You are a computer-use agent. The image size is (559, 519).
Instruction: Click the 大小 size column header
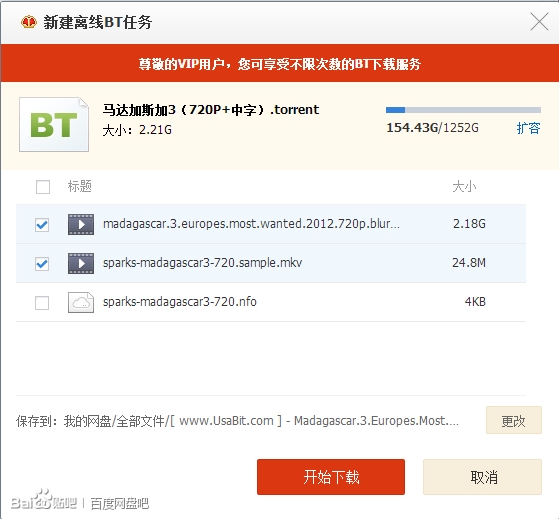(464, 186)
